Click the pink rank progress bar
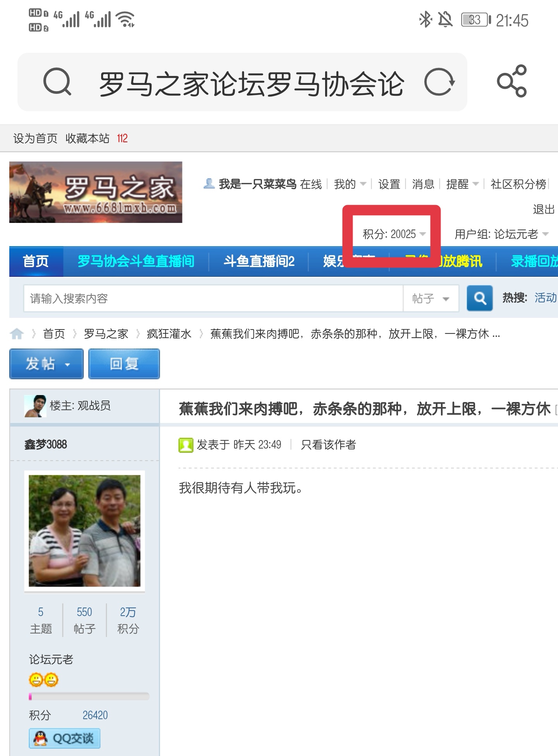 point(89,696)
